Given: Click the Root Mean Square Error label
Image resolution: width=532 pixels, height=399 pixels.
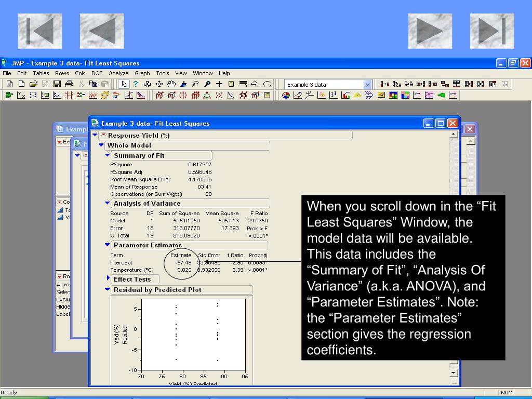Looking at the screenshot, I should [140, 179].
